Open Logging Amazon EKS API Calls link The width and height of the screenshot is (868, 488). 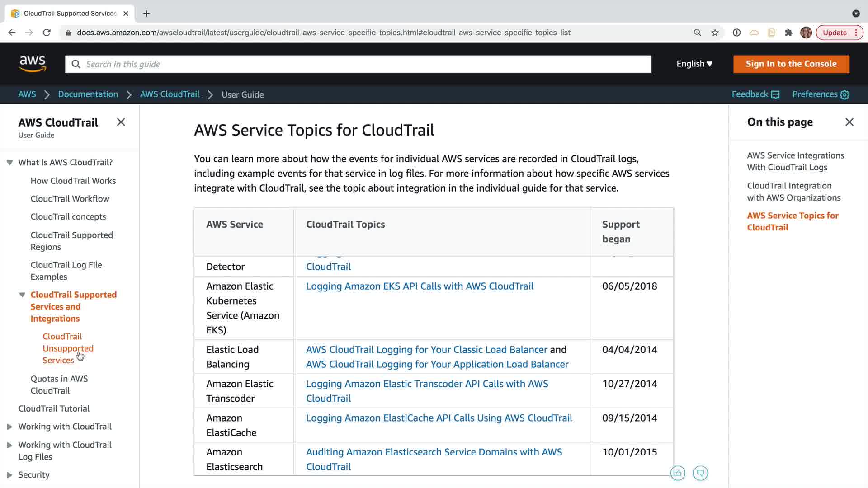419,286
